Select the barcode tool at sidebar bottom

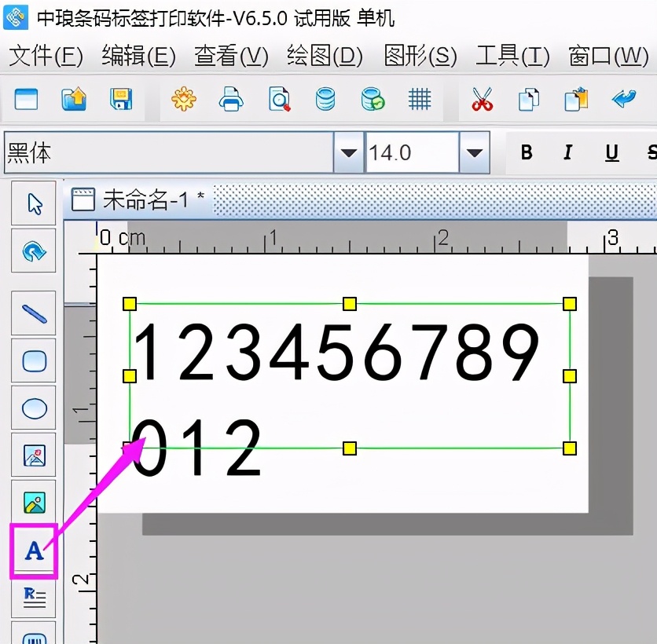34,633
